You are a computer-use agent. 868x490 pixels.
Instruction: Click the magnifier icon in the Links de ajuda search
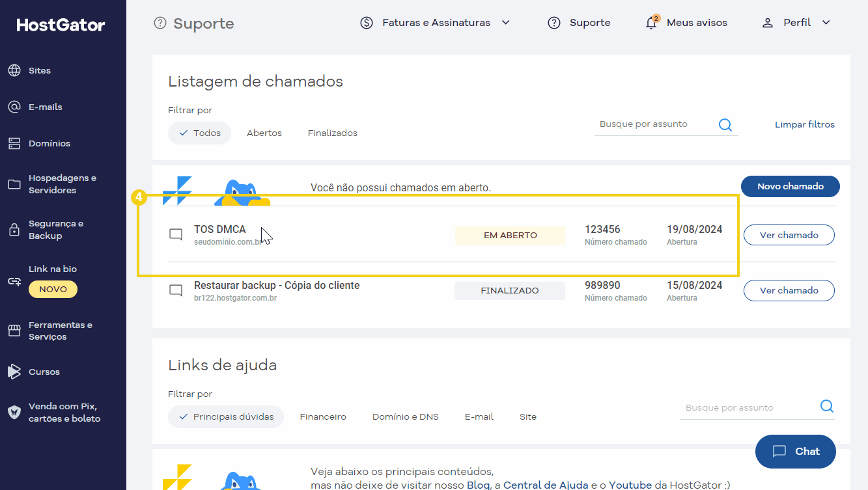pos(827,406)
